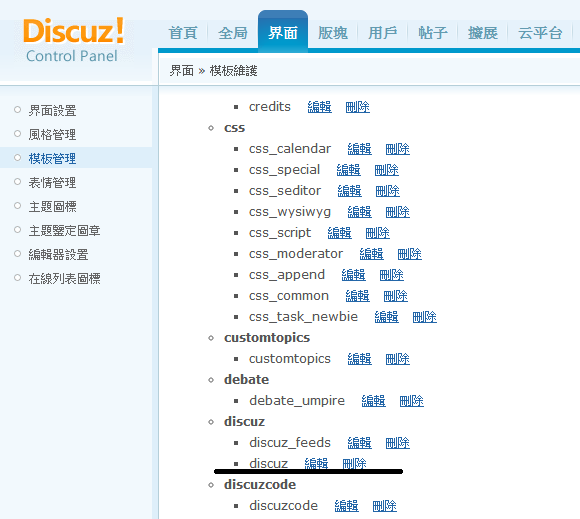This screenshot has height=519, width=580.
Task: Delete the css_calendar template
Action: coord(398,149)
